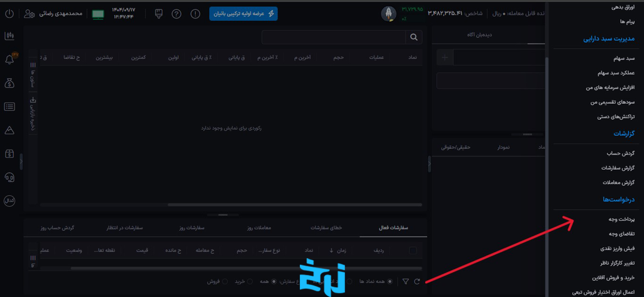This screenshot has width=644, height=297.
Task: Click the dollar box icon in sidebar
Action: coord(9,154)
